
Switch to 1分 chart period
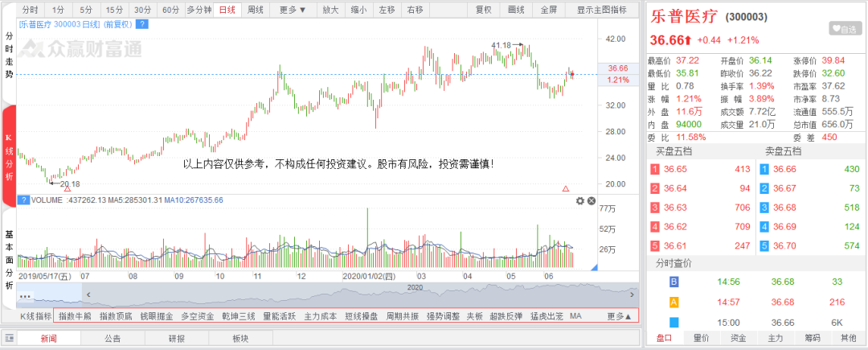58,10
